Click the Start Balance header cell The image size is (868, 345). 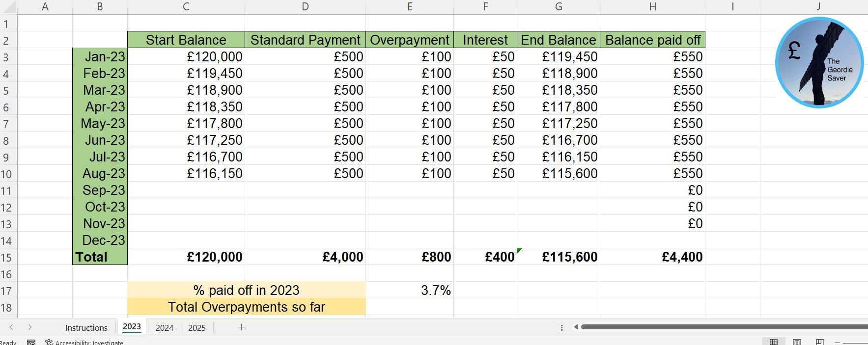186,40
